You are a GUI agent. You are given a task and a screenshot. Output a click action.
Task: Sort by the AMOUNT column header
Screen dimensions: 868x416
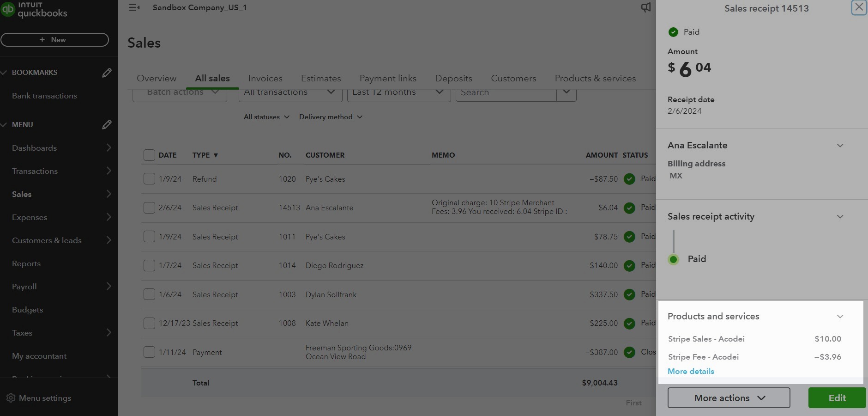coord(602,155)
